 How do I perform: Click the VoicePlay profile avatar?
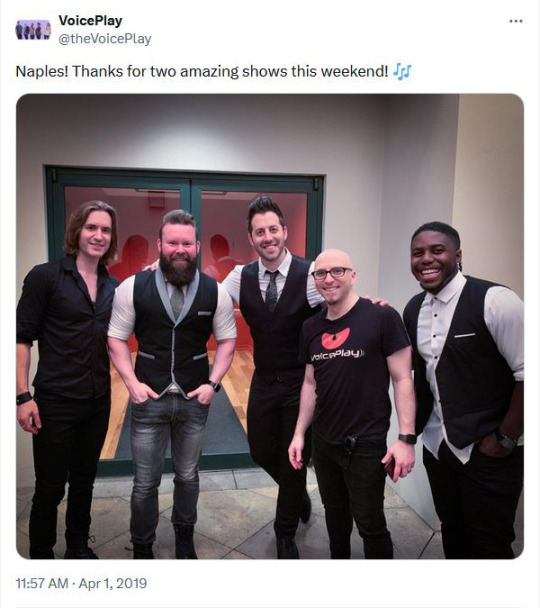pos(33,30)
